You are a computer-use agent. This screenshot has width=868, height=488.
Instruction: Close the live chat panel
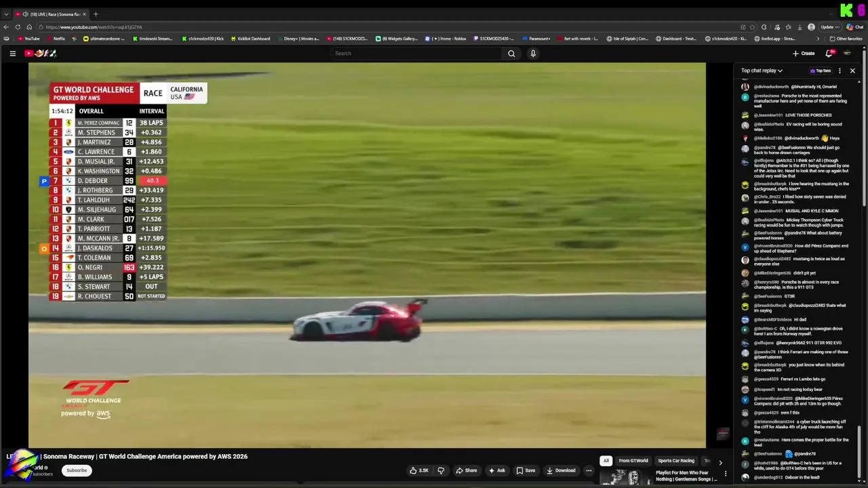click(x=852, y=70)
